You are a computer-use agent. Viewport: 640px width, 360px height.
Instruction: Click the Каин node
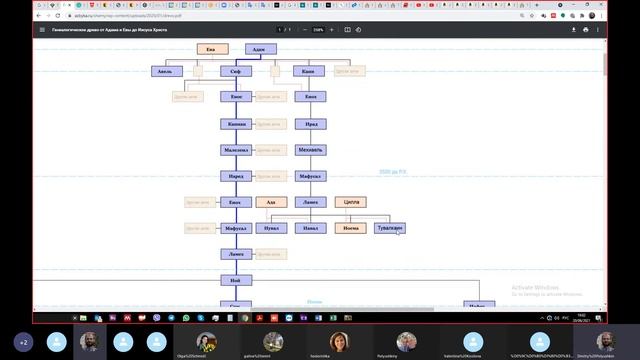[x=309, y=71]
